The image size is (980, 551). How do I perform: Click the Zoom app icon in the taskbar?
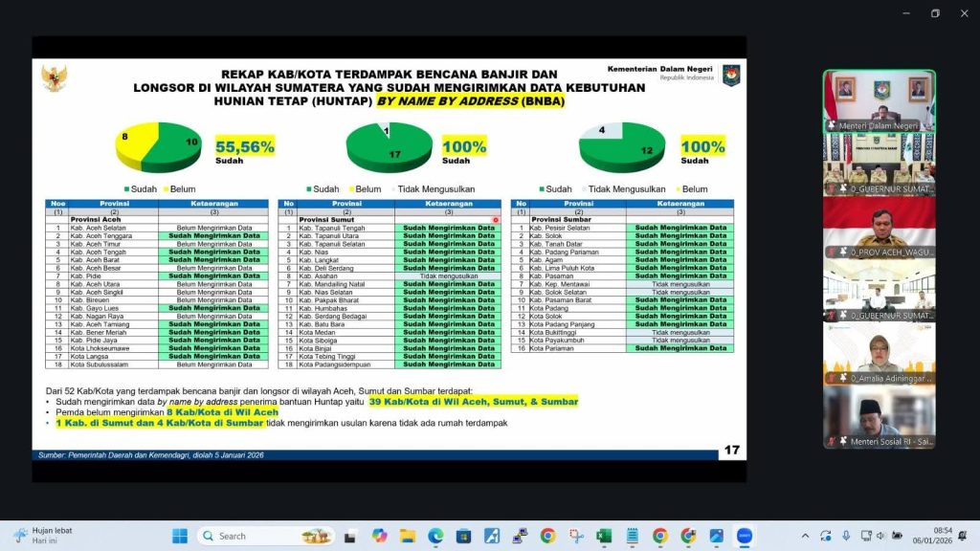(745, 536)
